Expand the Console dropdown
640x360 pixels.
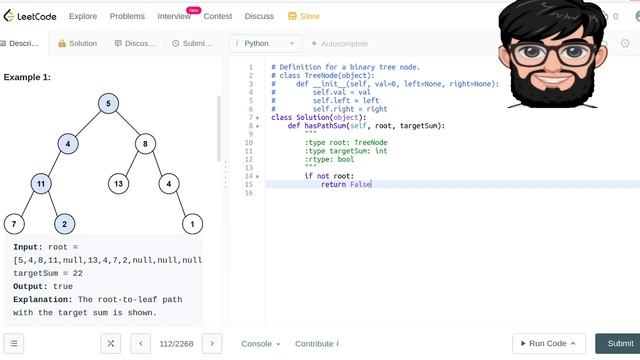coord(260,344)
